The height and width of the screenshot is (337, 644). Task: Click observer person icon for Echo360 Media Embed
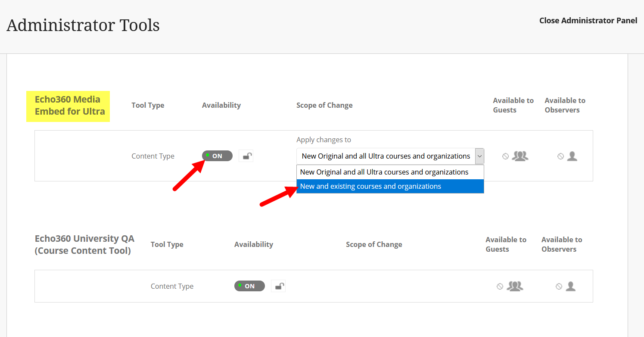572,156
